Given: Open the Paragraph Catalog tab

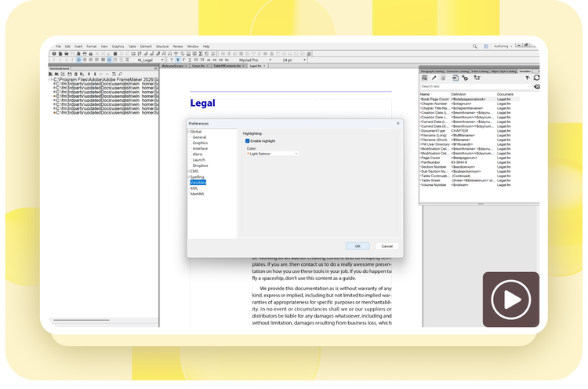Looking at the screenshot, I should click(432, 71).
